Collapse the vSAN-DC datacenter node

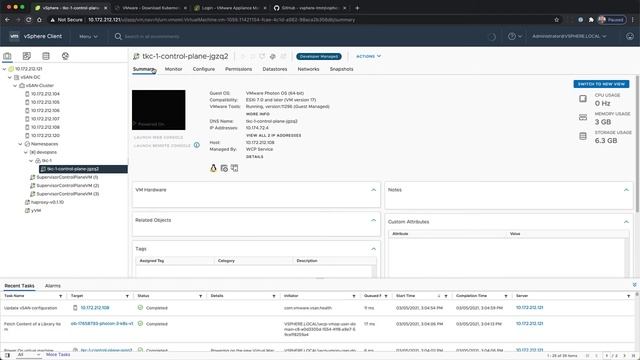(10, 77)
